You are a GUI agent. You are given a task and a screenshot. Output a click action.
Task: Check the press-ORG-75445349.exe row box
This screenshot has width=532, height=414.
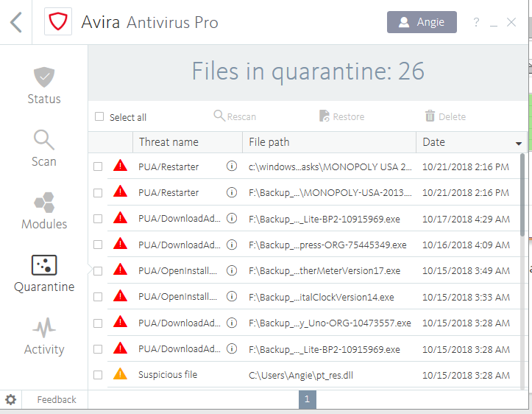click(98, 245)
